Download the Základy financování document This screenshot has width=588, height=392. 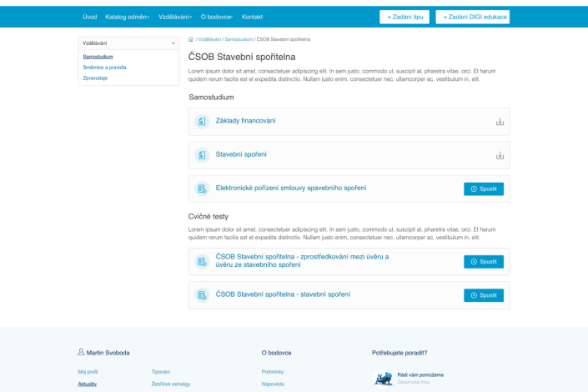pos(500,122)
